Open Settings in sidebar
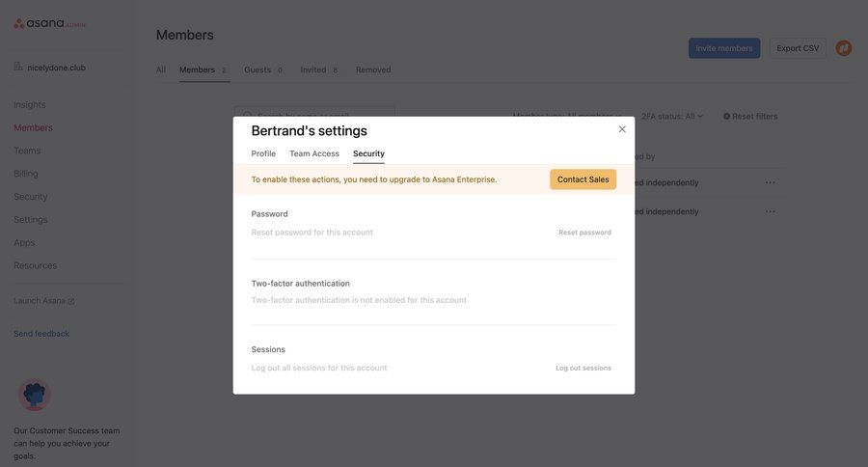868x467 pixels. coord(31,219)
